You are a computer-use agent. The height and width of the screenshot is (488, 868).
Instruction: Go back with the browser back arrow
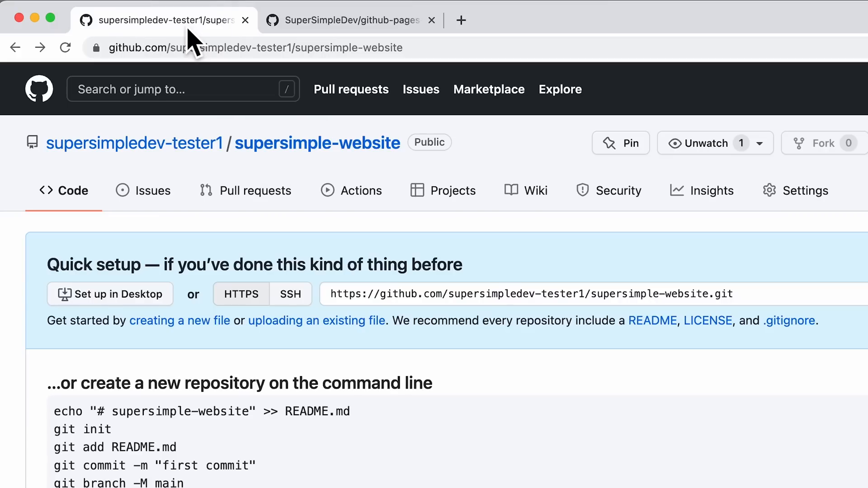click(x=15, y=47)
